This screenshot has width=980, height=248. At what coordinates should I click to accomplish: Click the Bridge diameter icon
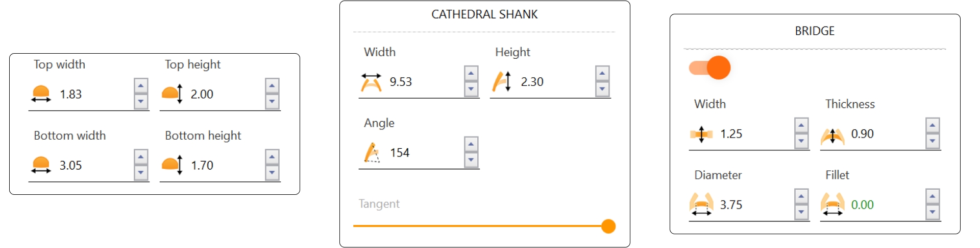(701, 205)
